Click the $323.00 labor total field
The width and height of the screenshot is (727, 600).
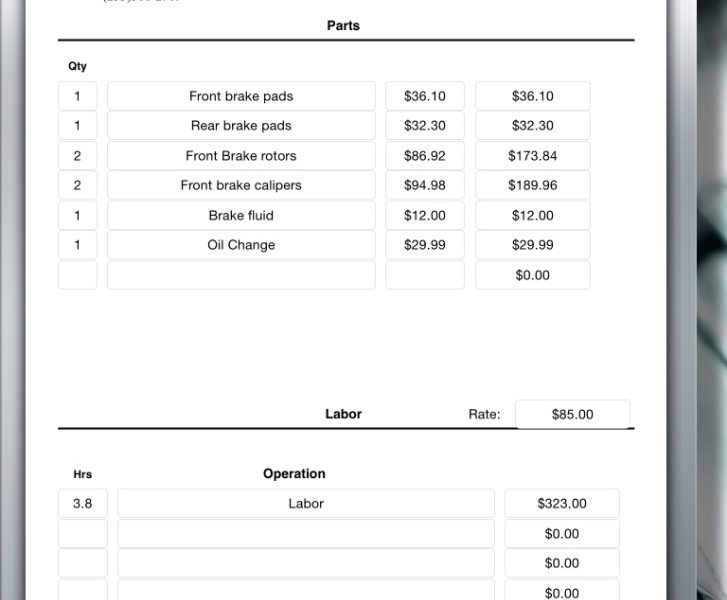tap(562, 504)
